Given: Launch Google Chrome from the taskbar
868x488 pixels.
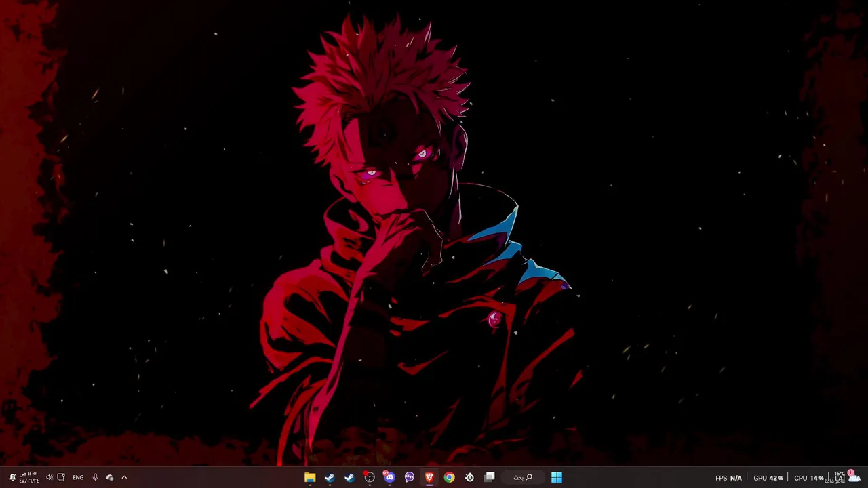Looking at the screenshot, I should pos(449,477).
